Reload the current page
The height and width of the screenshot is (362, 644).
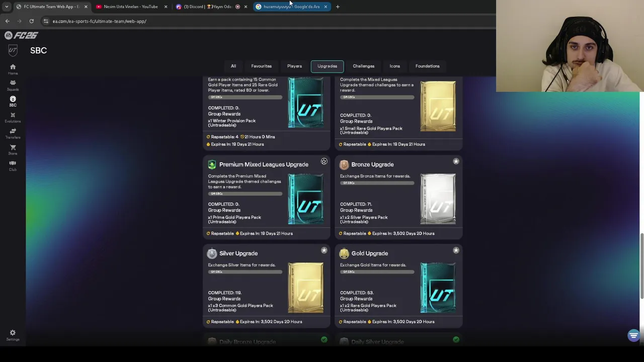click(31, 21)
